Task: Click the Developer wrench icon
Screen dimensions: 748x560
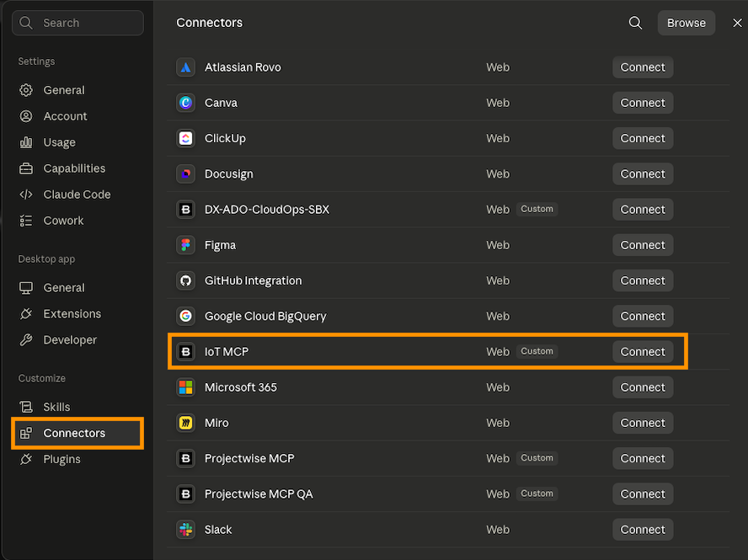Action: 26,339
